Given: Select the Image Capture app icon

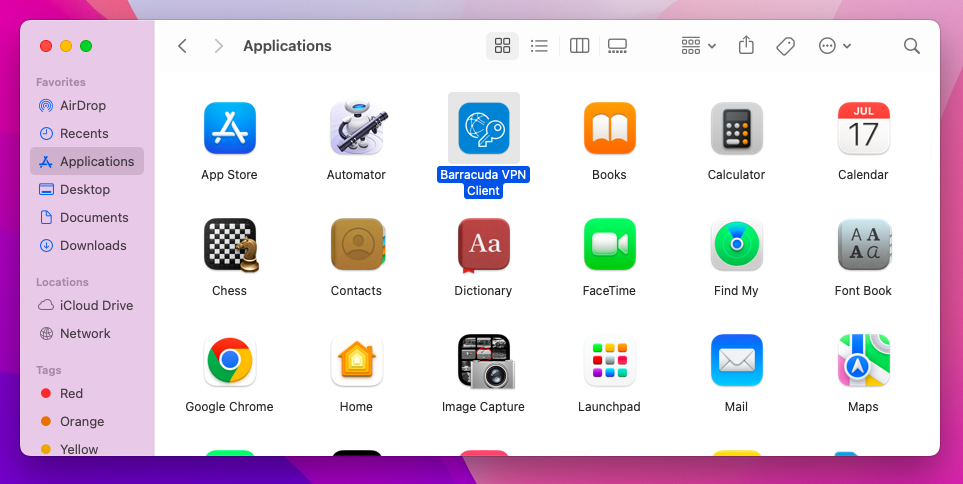Looking at the screenshot, I should coord(485,361).
